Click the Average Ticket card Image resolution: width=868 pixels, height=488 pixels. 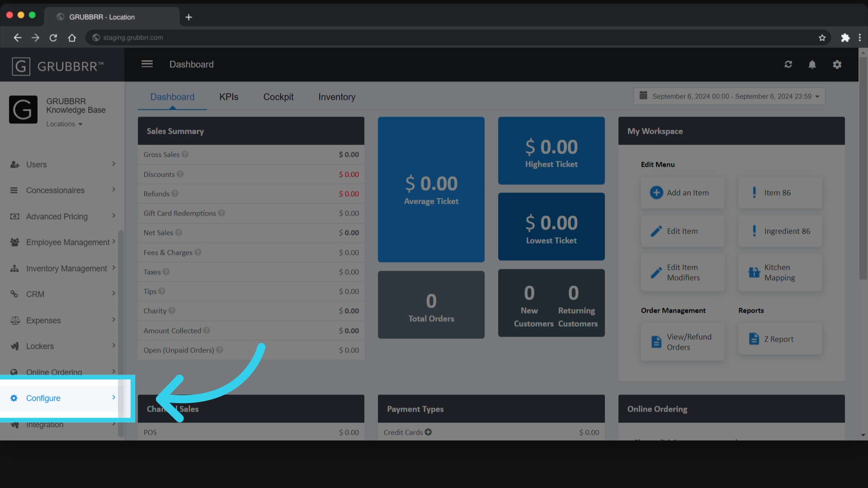431,189
